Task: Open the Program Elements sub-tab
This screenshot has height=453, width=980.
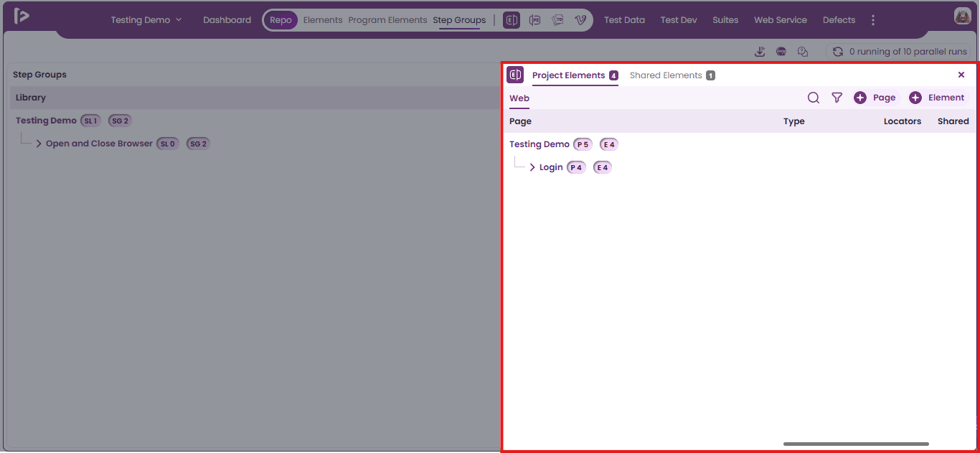Action: tap(387, 20)
